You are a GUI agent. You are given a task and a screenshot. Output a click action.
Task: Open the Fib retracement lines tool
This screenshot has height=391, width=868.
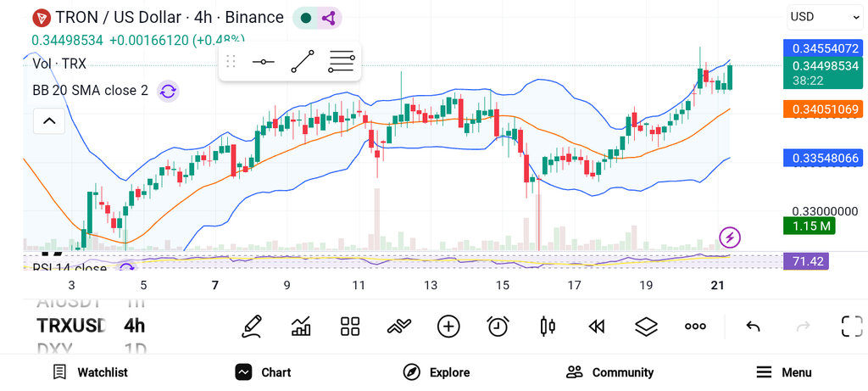pos(341,61)
